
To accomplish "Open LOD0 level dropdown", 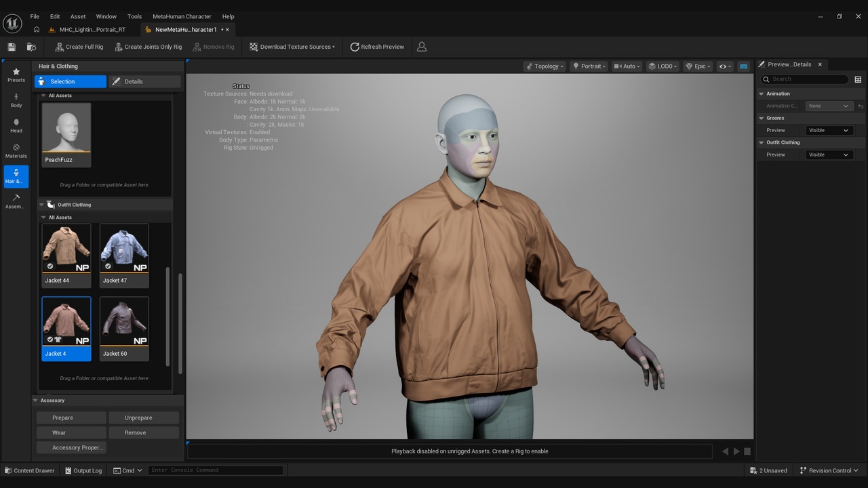I will tap(662, 66).
